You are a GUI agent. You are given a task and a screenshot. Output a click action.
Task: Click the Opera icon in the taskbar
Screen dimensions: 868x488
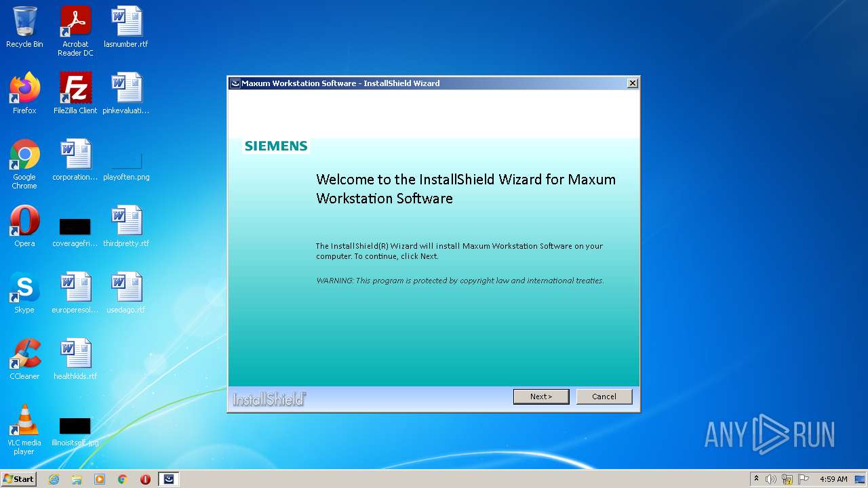pos(145,479)
